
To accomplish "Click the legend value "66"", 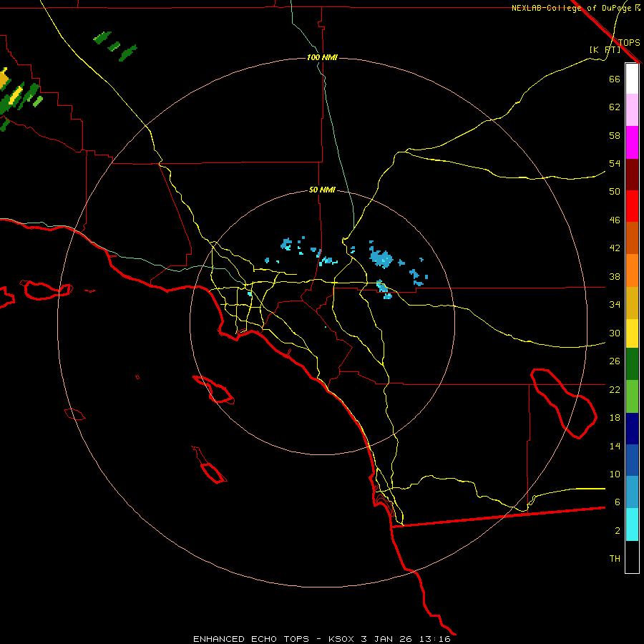I will coord(615,79).
